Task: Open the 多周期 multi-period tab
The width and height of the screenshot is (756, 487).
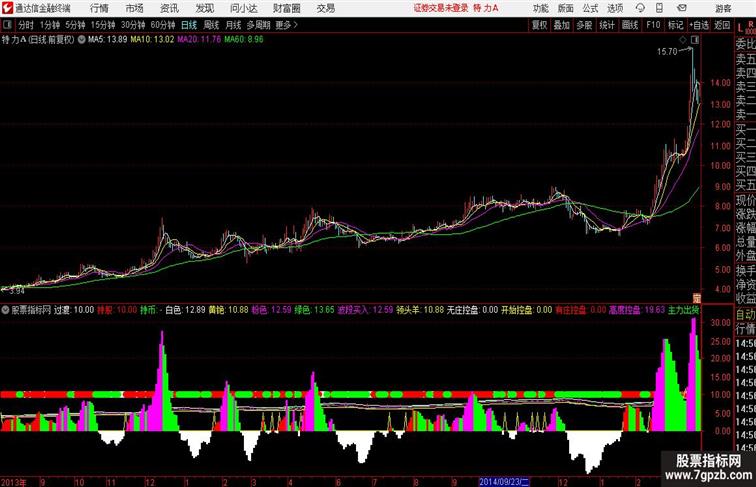Action: point(259,25)
